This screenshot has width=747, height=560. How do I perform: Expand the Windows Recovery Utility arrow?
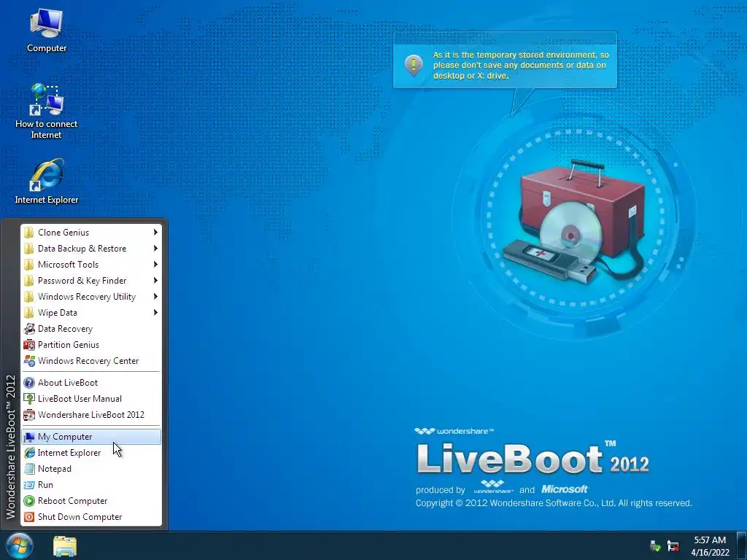click(x=155, y=297)
